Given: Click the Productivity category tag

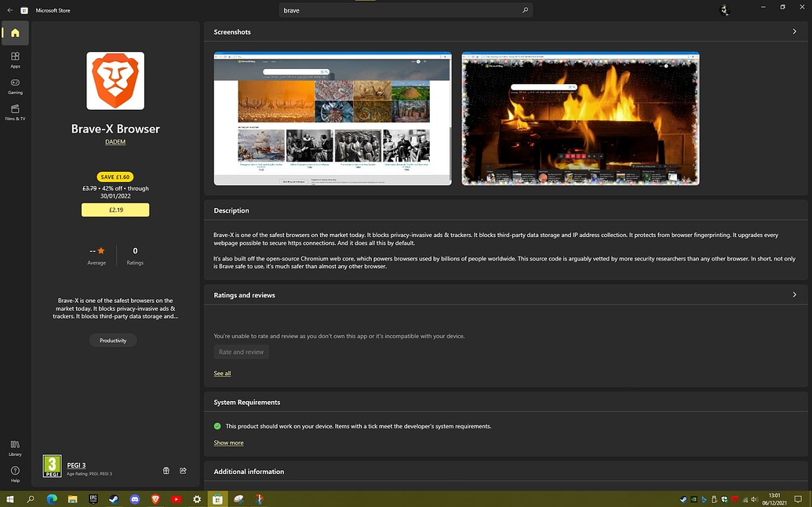Looking at the screenshot, I should pos(113,340).
